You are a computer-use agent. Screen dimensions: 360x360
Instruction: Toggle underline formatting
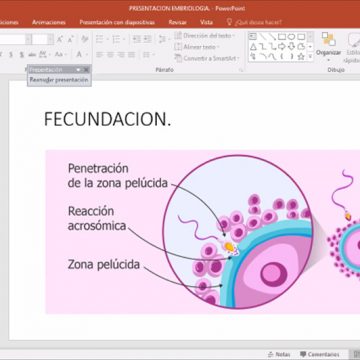(11, 54)
